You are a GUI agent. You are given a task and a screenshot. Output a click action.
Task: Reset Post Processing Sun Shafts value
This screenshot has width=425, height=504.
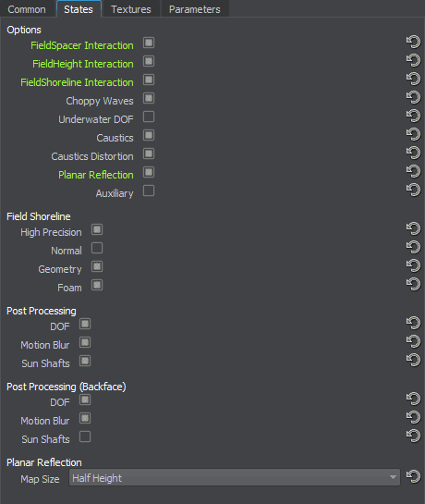point(413,360)
